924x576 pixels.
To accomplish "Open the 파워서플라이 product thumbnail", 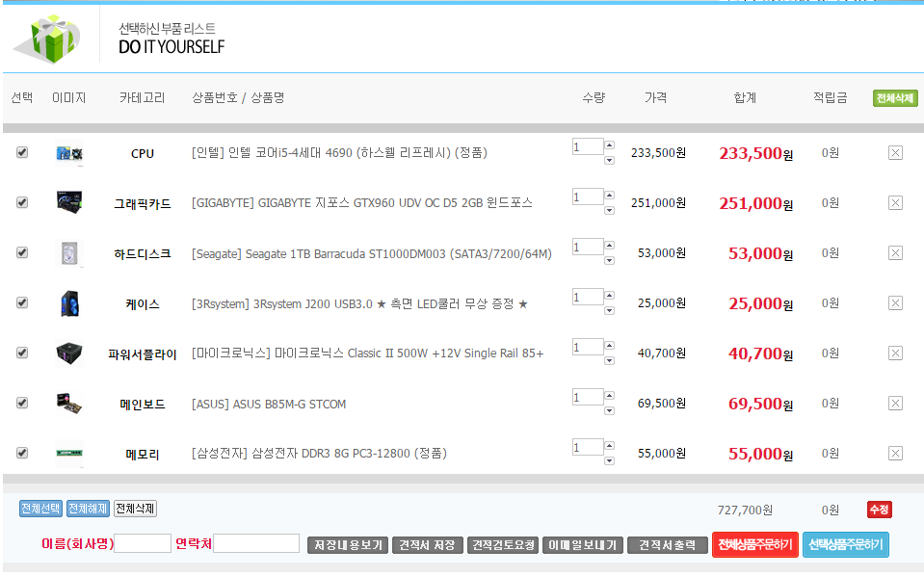I will [69, 353].
